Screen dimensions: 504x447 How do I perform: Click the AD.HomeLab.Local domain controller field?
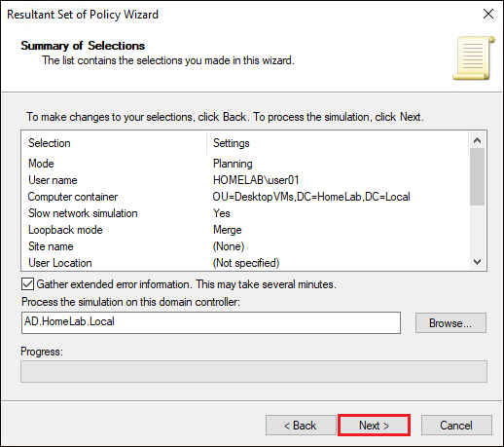tap(211, 322)
